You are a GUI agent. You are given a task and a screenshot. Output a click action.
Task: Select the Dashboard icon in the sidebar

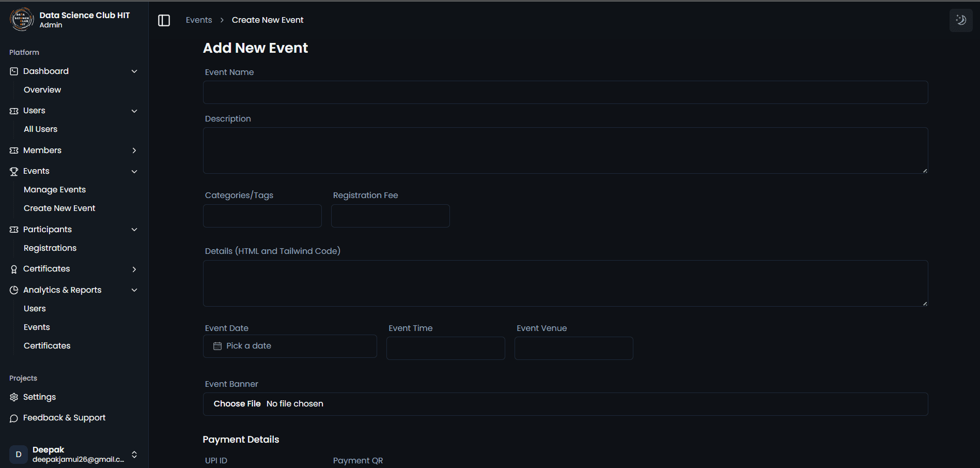[x=13, y=71]
